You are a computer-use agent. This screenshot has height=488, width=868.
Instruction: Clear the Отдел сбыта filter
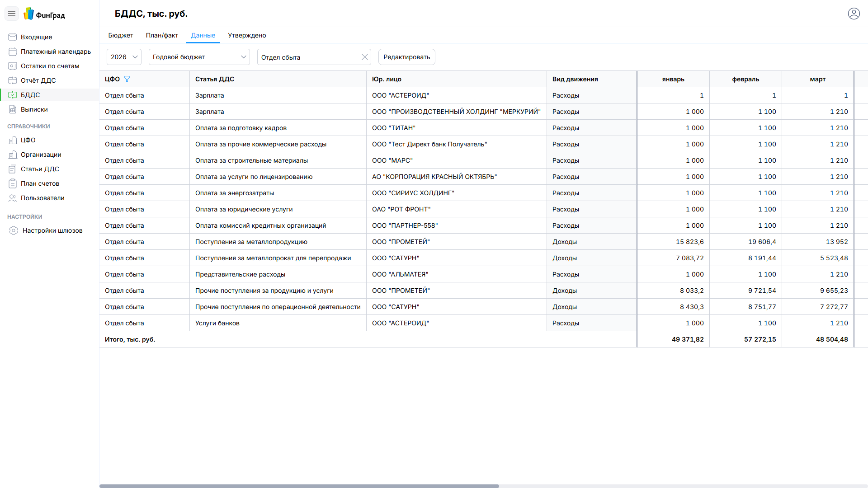pos(365,57)
